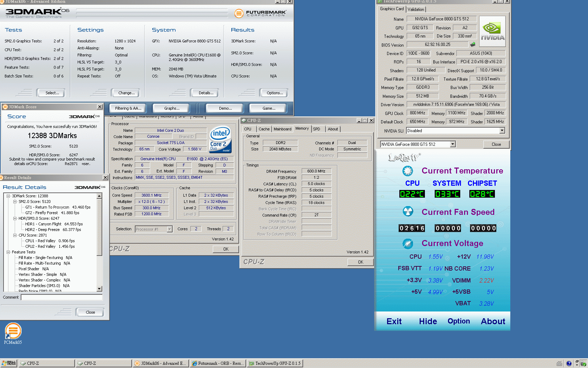588x368 pixels.
Task: Click Option in the temperature monitor
Action: click(458, 321)
